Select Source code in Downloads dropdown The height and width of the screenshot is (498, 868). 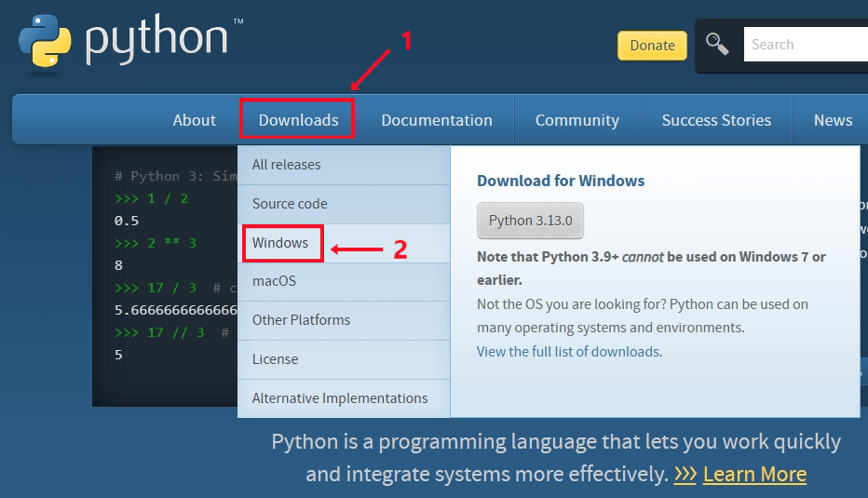pyautogui.click(x=344, y=204)
